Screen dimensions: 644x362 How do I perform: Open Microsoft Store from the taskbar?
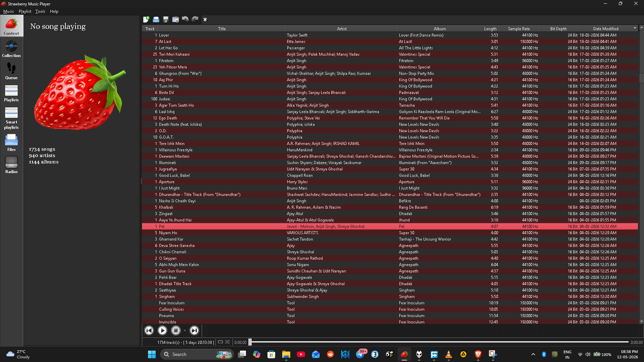tap(271, 354)
